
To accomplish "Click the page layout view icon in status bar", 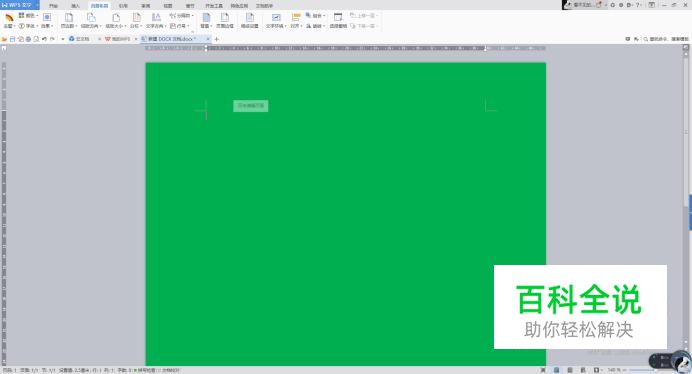I will pyautogui.click(x=557, y=370).
